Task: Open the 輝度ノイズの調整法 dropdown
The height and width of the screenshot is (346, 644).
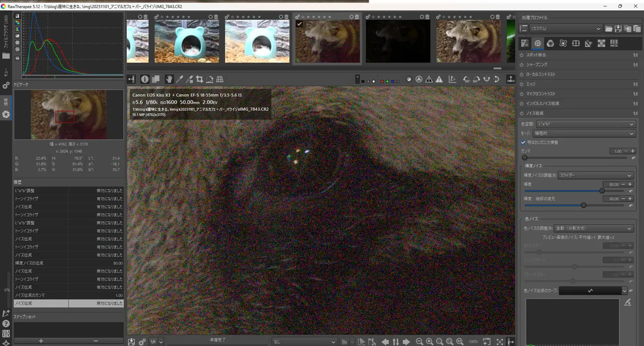Action: click(596, 175)
